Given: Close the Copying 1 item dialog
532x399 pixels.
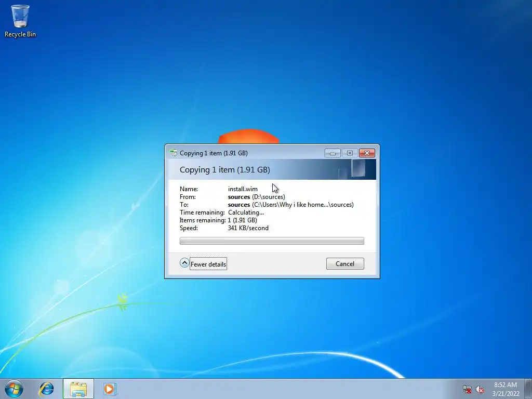Looking at the screenshot, I should pos(367,153).
